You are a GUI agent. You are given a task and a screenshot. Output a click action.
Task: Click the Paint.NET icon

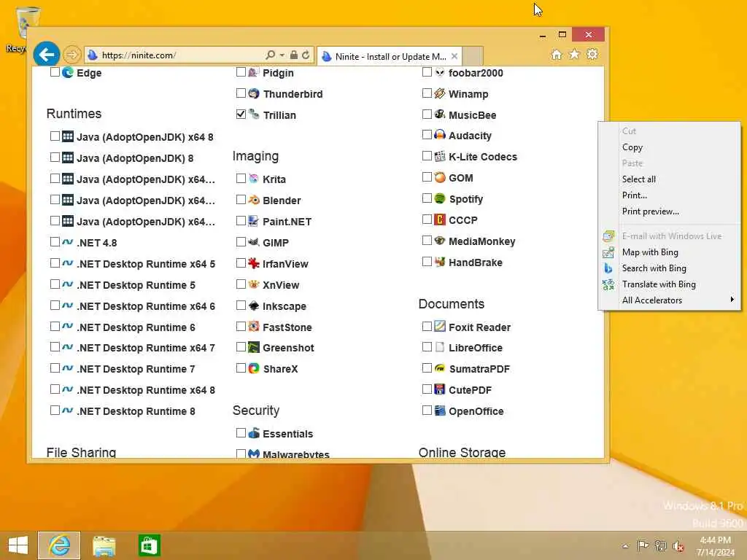pyautogui.click(x=254, y=220)
